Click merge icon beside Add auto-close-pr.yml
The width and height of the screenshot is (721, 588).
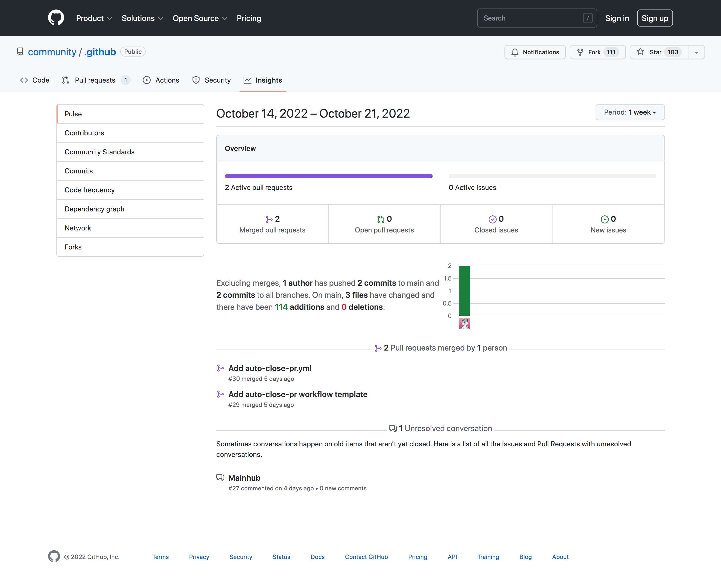click(x=220, y=368)
